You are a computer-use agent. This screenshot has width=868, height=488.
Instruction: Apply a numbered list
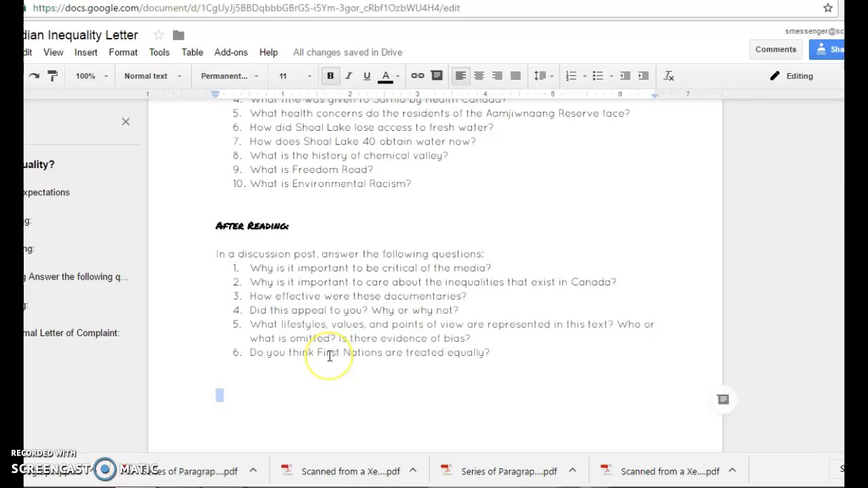[571, 76]
